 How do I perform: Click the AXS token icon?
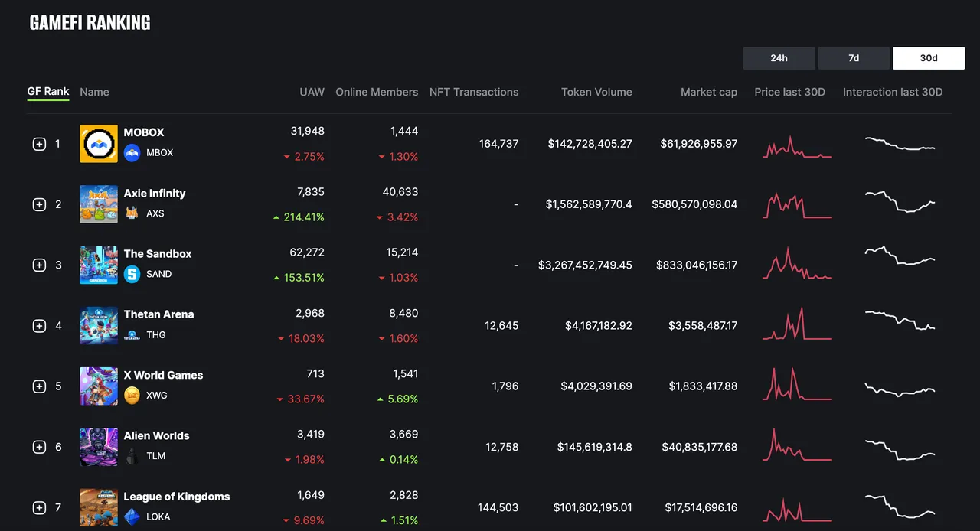coord(132,213)
